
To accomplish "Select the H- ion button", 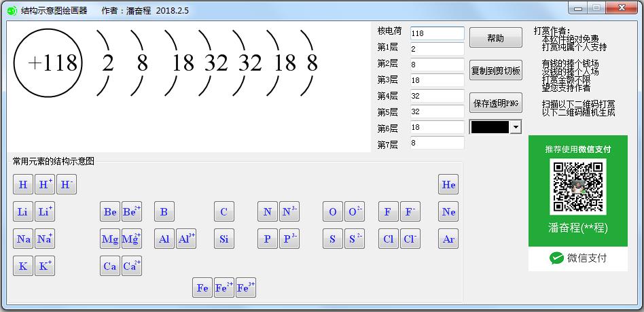I will 67,185.
